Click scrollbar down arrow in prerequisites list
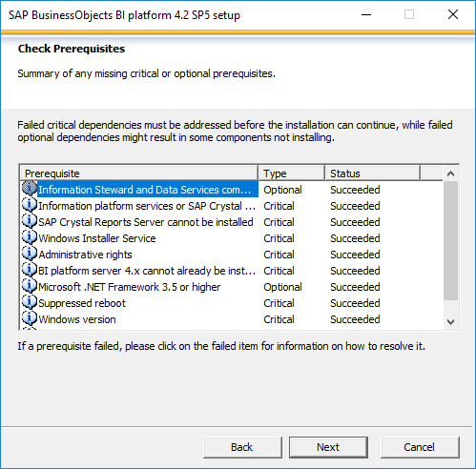The height and width of the screenshot is (469, 476). (x=450, y=322)
